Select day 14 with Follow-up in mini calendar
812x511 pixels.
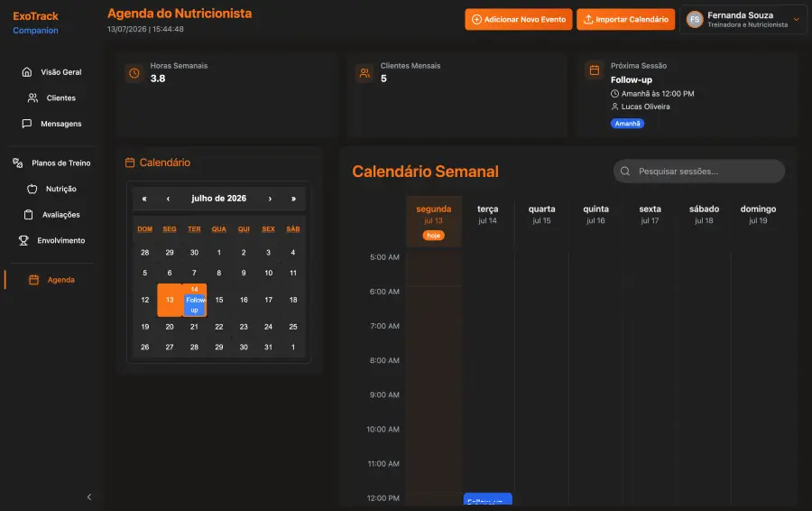(x=194, y=300)
